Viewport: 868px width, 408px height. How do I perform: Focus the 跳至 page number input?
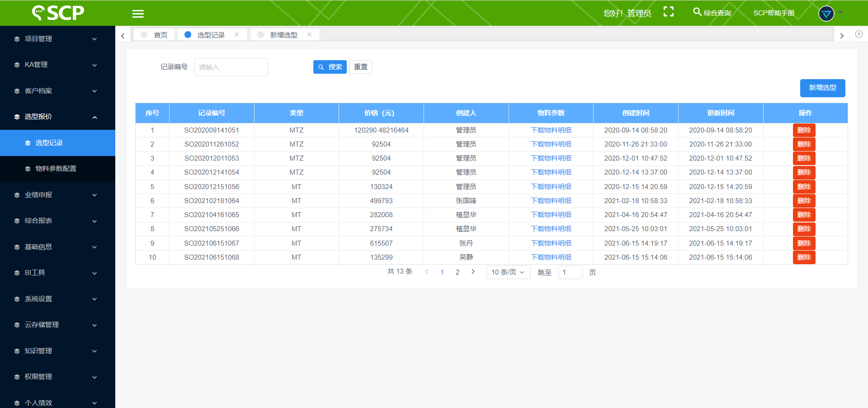(x=570, y=272)
